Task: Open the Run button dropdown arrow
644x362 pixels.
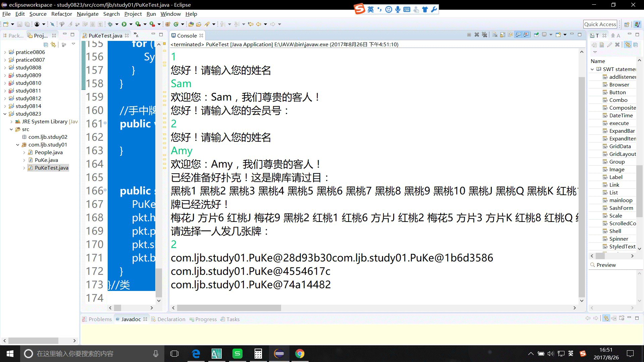Action: tap(131, 24)
